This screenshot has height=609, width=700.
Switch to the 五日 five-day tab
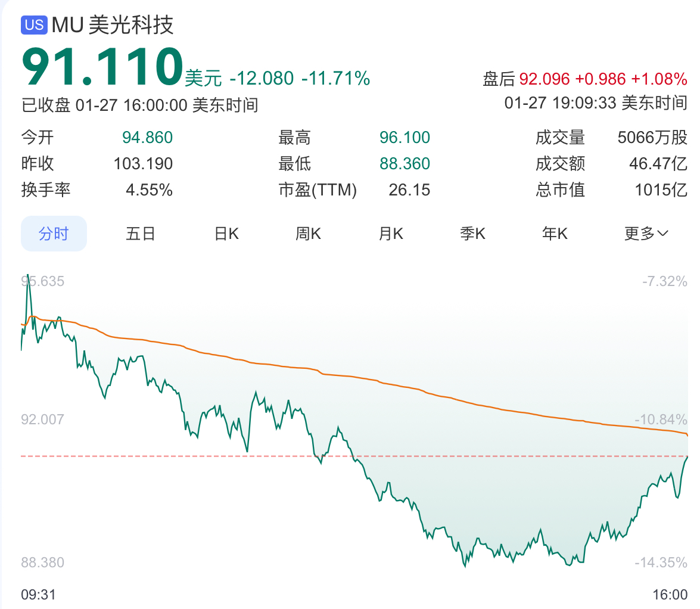click(140, 234)
